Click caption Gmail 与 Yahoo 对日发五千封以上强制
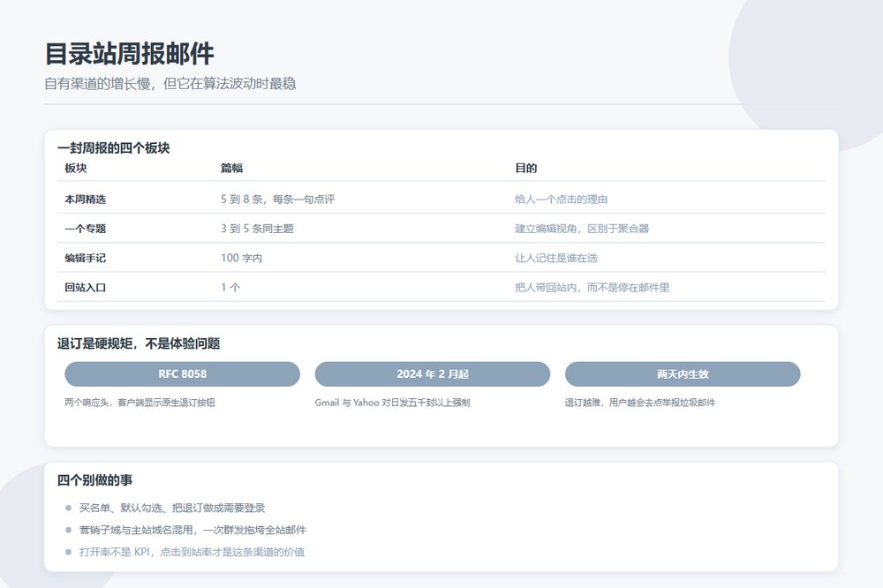The width and height of the screenshot is (883, 588). pos(393,403)
